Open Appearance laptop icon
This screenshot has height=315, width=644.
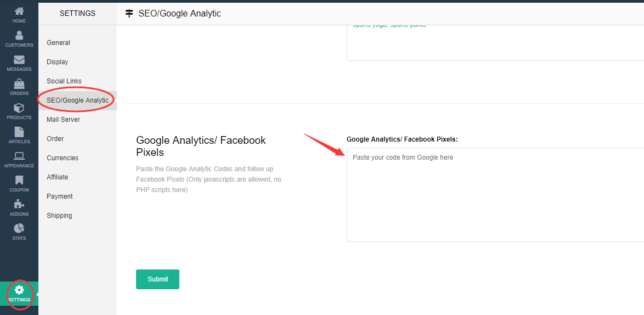point(19,156)
